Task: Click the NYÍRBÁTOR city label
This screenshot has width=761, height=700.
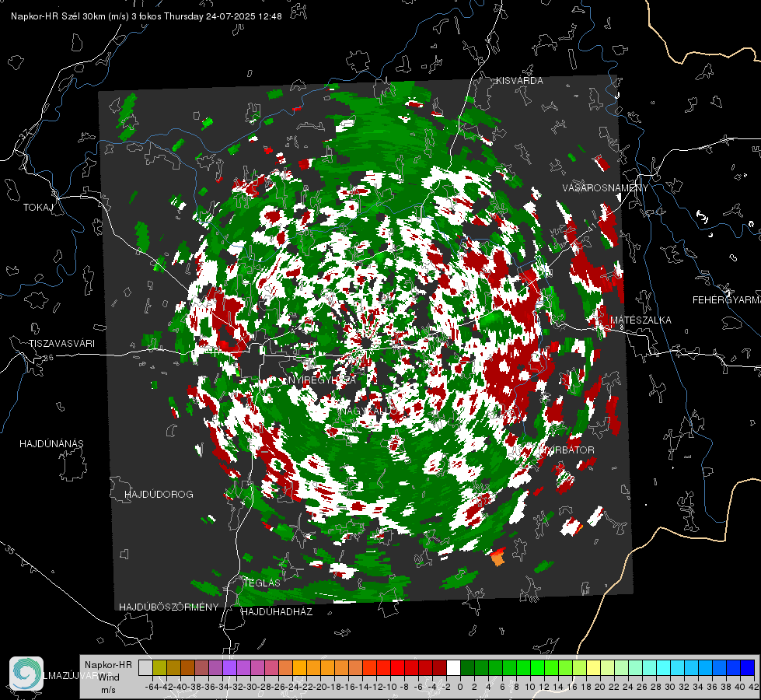Action: click(x=567, y=450)
